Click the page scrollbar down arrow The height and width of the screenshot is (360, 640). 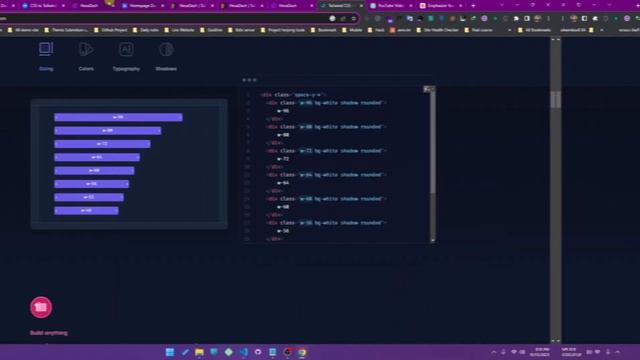point(556,340)
